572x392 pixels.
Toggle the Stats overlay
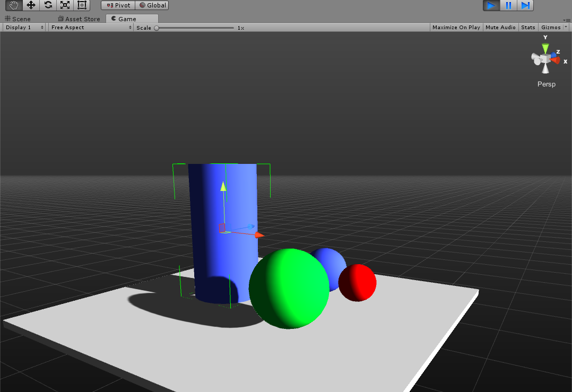pyautogui.click(x=528, y=28)
